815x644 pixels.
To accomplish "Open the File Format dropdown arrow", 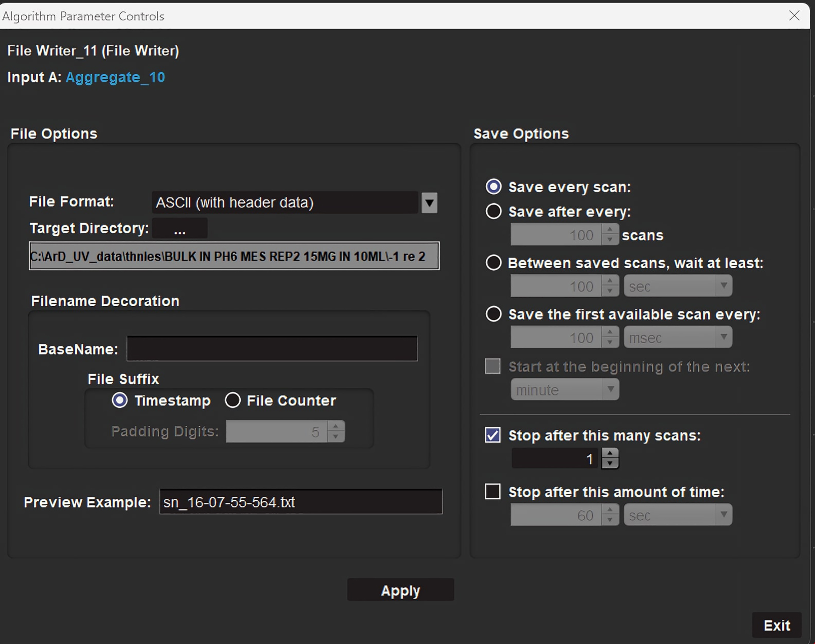I will coord(429,203).
